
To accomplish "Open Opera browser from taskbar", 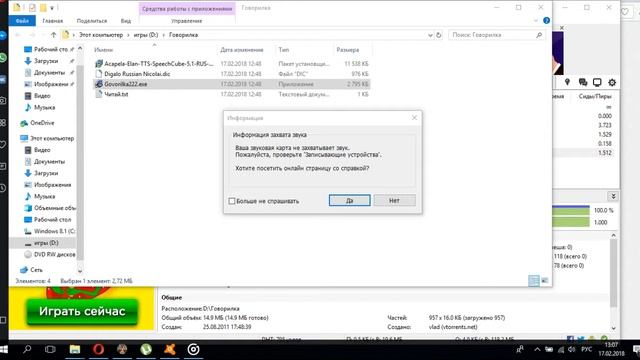I will click(x=98, y=349).
